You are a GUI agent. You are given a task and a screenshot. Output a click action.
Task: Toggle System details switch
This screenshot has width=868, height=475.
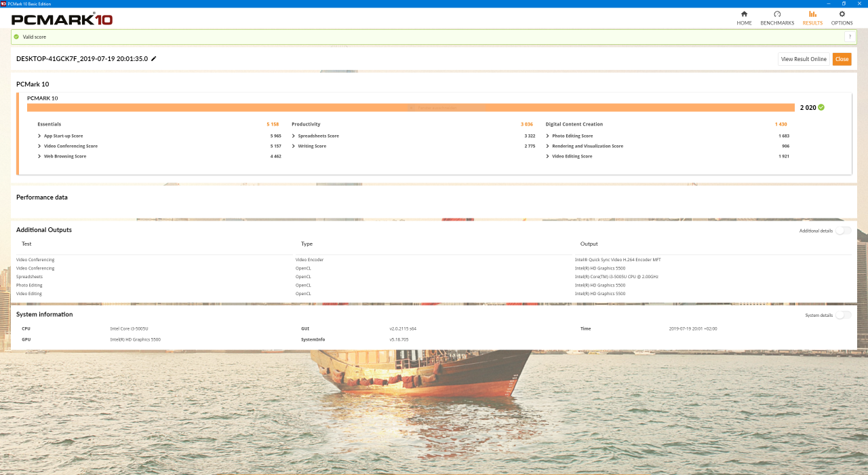point(843,315)
